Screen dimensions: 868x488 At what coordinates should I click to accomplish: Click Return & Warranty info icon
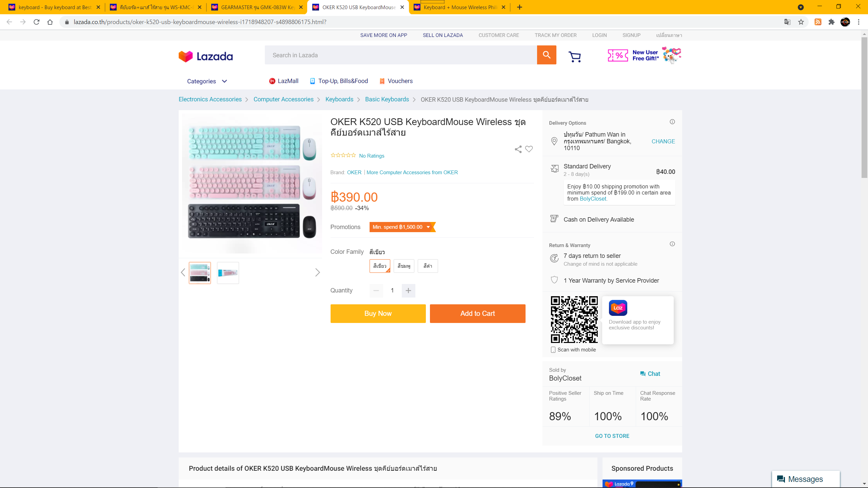(x=672, y=244)
